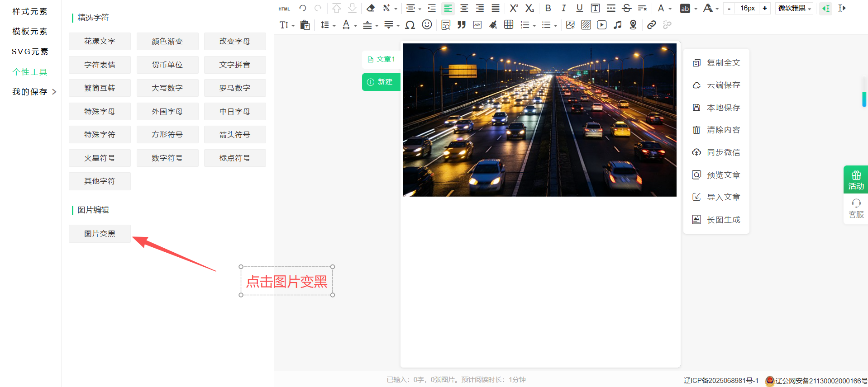Click the eraser clear-format icon
Screen dimensions: 868x387
[371, 8]
